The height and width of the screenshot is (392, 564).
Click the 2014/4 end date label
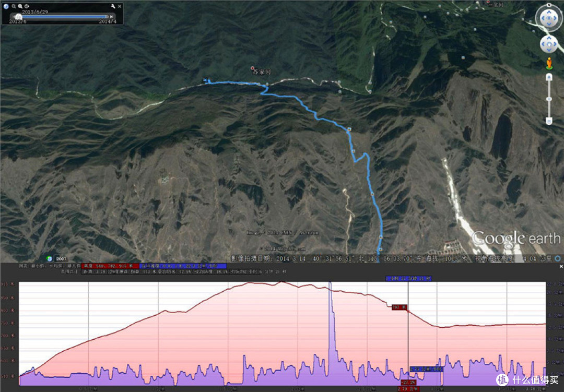[108, 21]
